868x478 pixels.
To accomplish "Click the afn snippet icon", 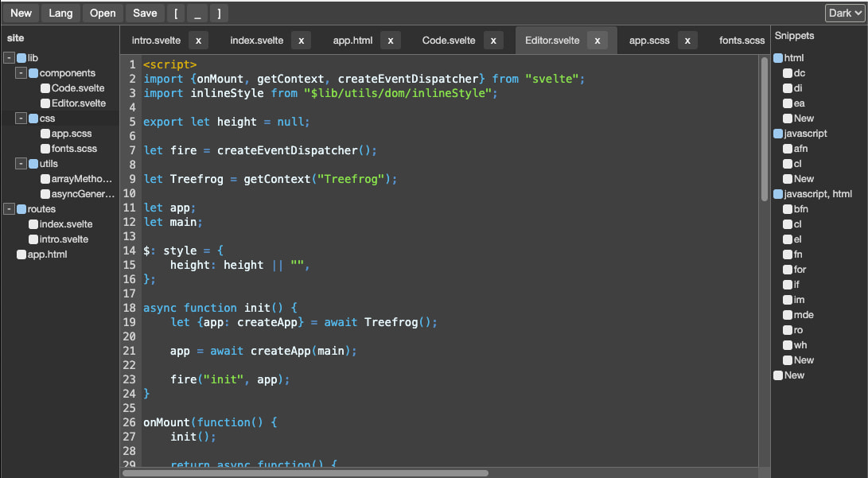I will (787, 148).
